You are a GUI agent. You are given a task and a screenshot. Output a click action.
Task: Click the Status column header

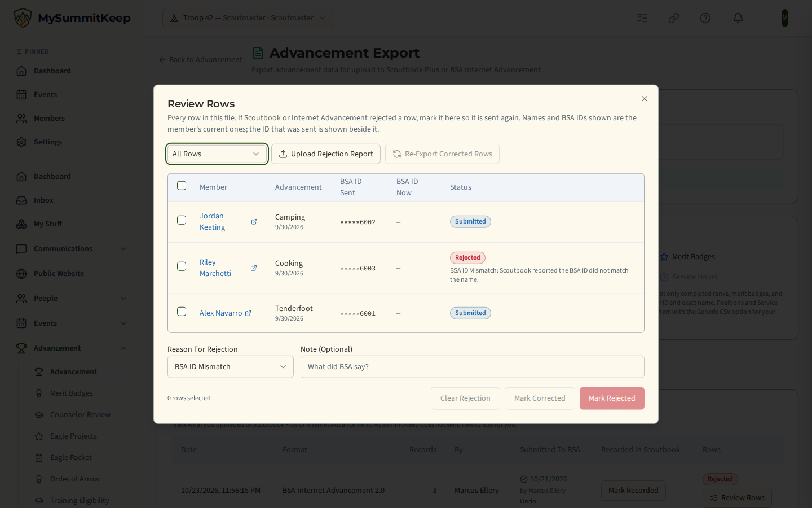click(x=461, y=187)
